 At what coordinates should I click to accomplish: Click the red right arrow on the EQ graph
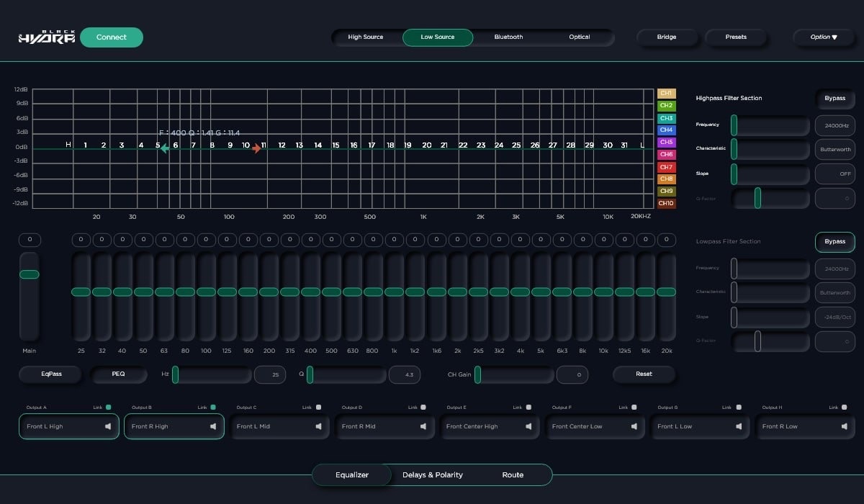click(x=256, y=148)
